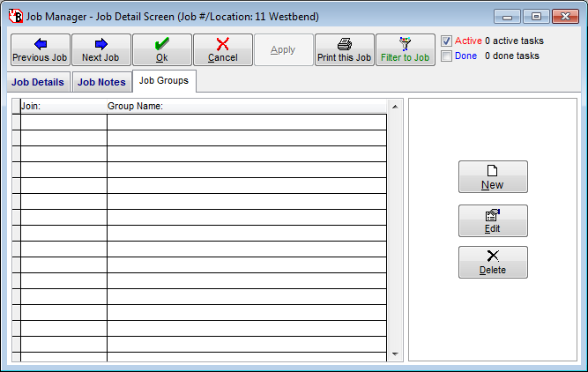The image size is (588, 372).
Task: Click the Job Manager app icon in title bar
Action: click(15, 16)
